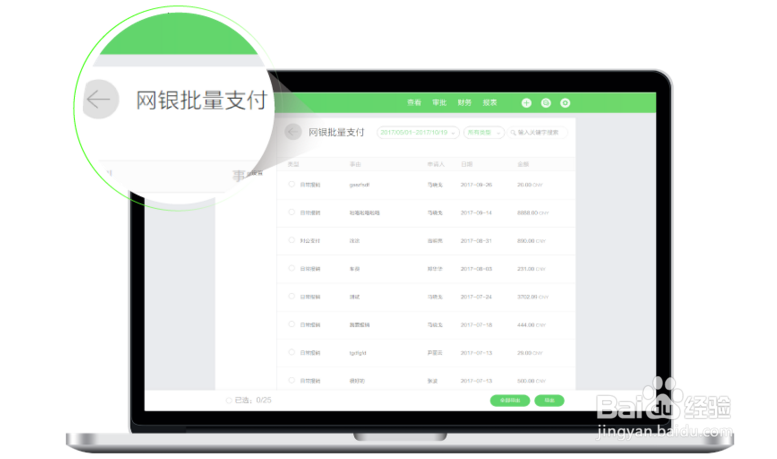Image resolution: width=777 pixels, height=459 pixels.
Task: Select the 29.00 CNY row checkbox
Action: point(291,352)
